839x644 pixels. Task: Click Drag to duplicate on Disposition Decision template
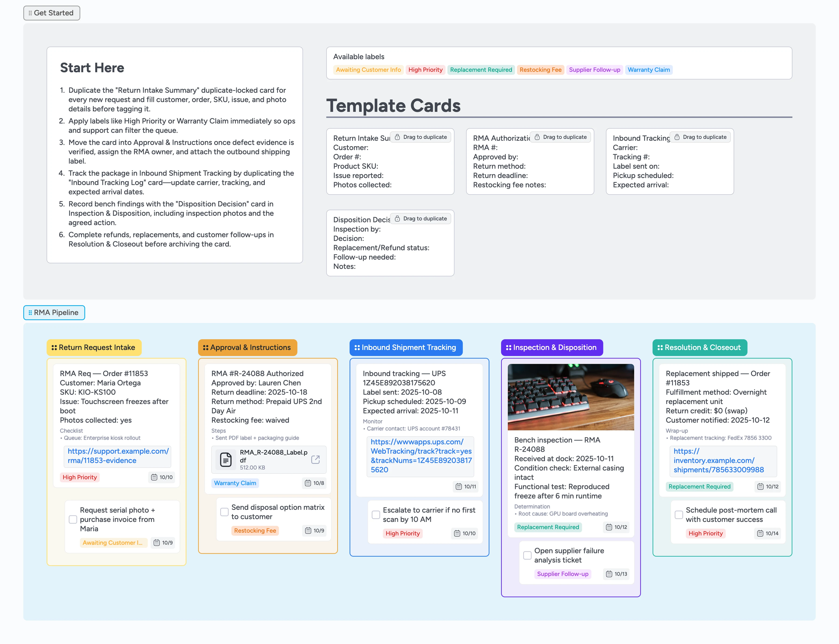click(x=420, y=218)
